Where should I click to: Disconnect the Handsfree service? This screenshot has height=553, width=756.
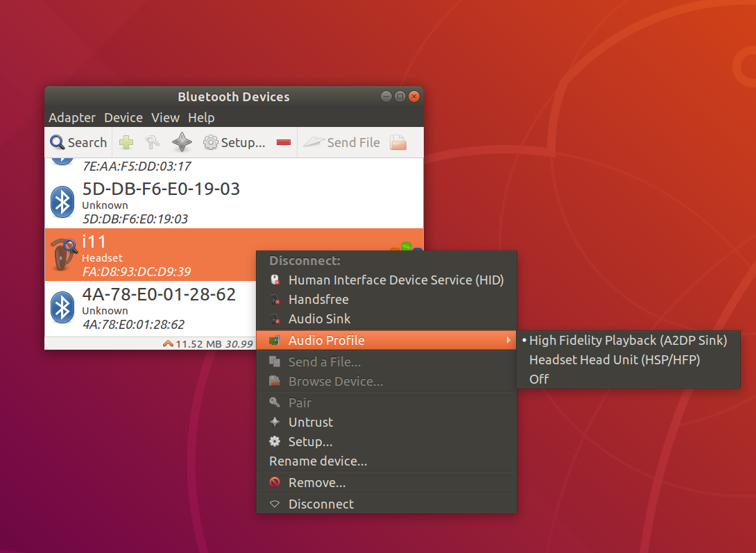387,300
